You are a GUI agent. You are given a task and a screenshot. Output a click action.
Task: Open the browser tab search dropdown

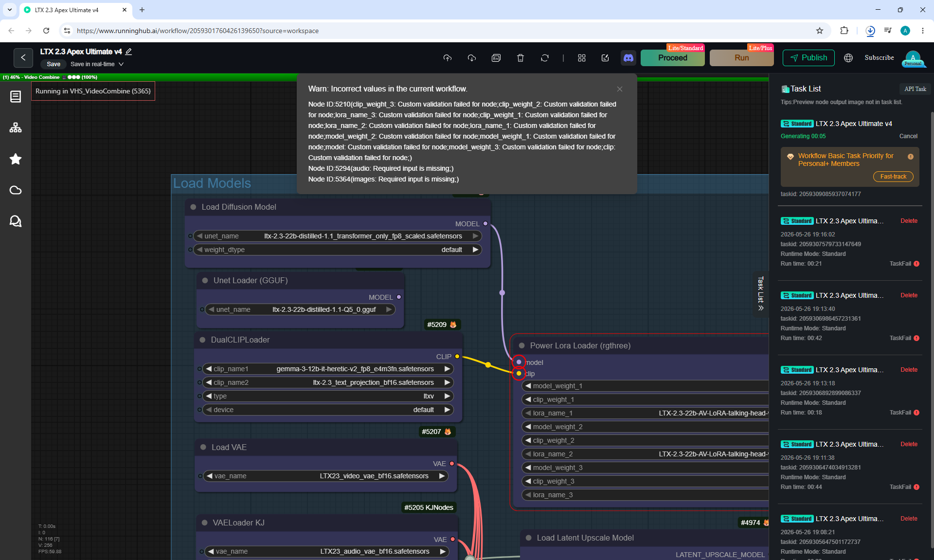coord(10,10)
